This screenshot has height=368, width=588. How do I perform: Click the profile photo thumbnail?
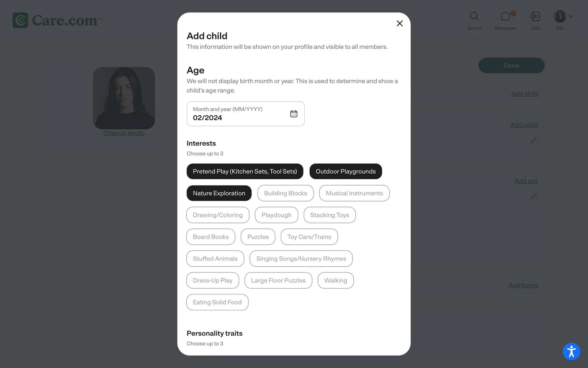124,98
